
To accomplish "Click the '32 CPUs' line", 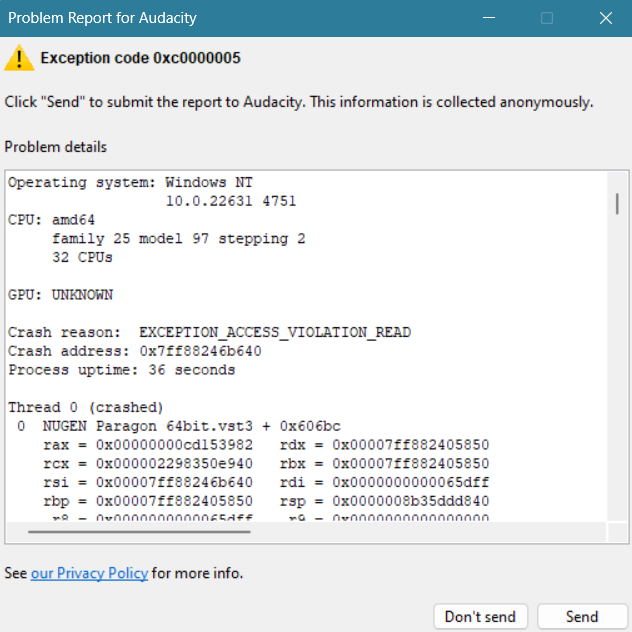I will (82, 257).
